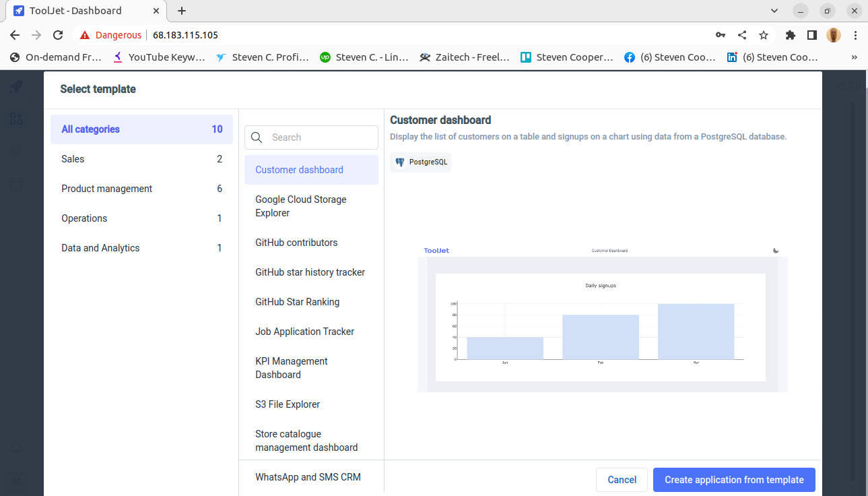Viewport: 868px width, 496px height.
Task: Click the search magnifier icon
Action: point(257,137)
